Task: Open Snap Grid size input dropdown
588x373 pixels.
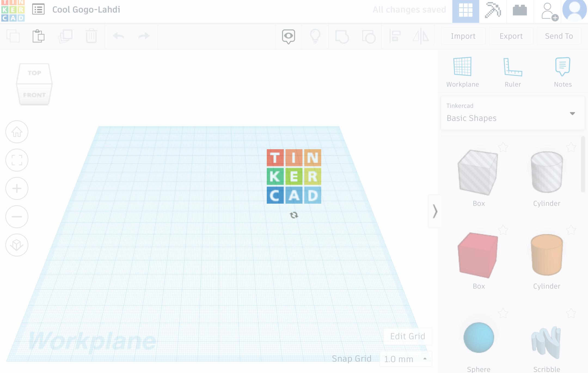Action: point(425,358)
